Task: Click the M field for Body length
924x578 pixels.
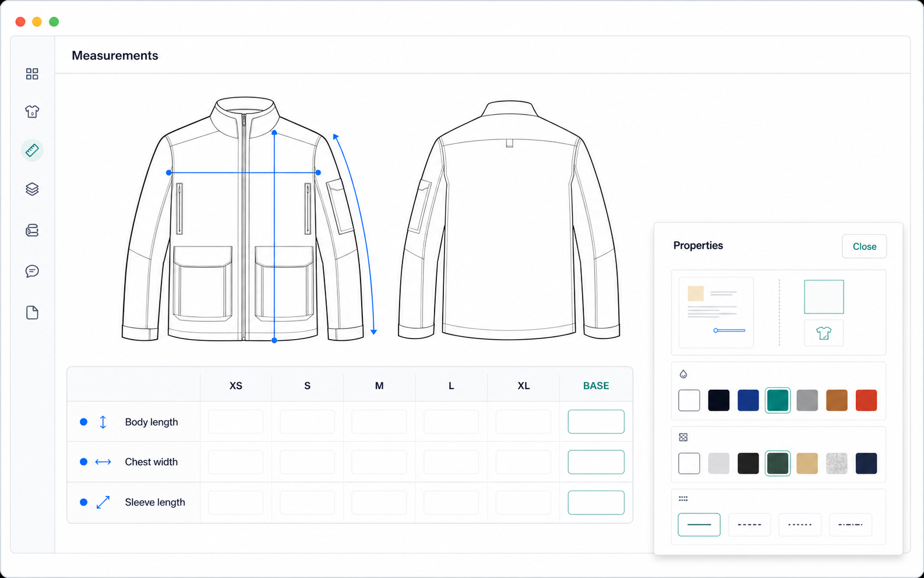Action: 379,422
